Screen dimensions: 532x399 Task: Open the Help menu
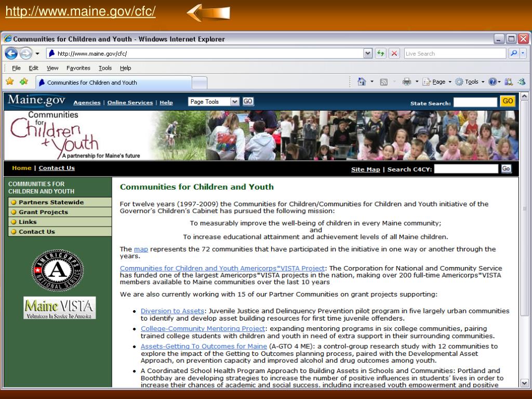(126, 68)
